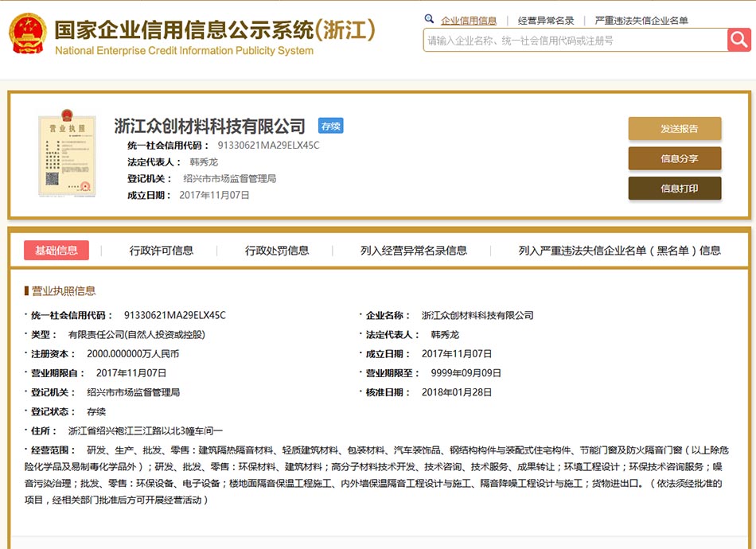756x549 pixels.
Task: Click the 信息分享 share button
Action: point(674,158)
